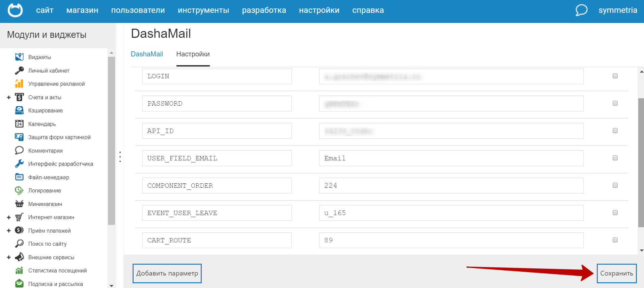Switch to the DashaMail tab
Image resolution: width=644 pixels, height=288 pixels.
(x=147, y=54)
